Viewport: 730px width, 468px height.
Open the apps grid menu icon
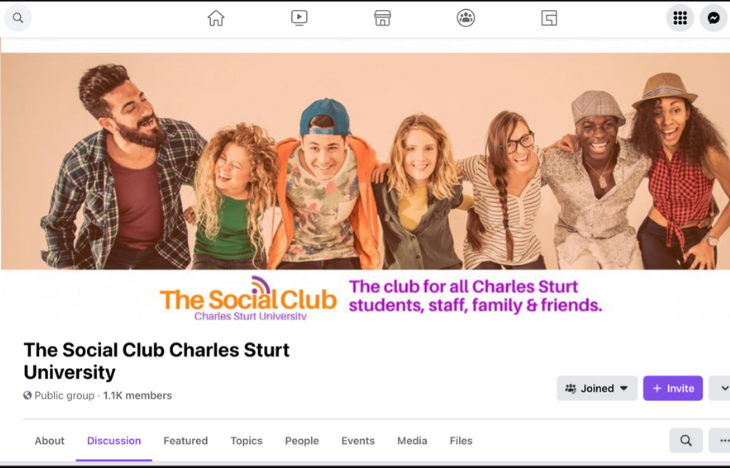(680, 18)
